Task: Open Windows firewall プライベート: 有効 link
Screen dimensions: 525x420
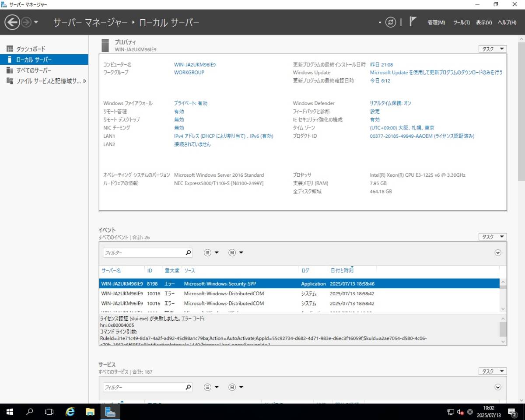Action: (x=191, y=103)
